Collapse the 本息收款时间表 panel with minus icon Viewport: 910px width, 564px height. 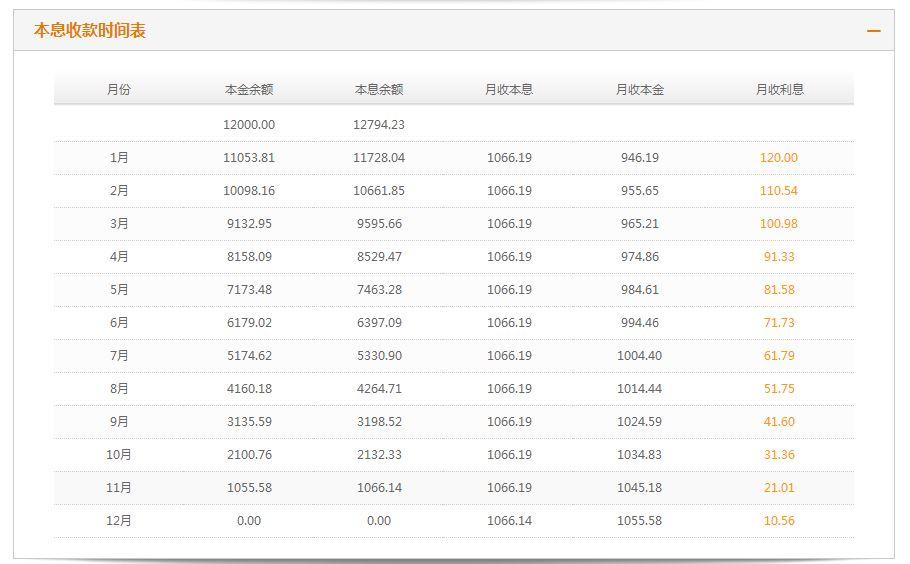coord(873,31)
